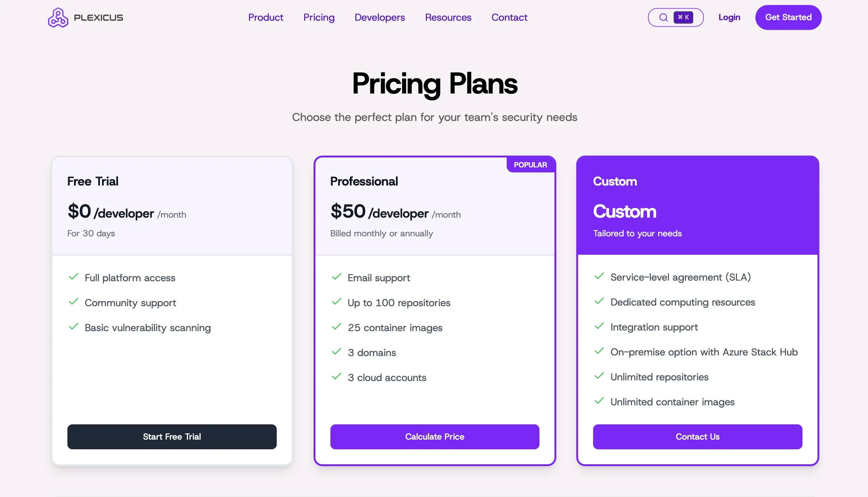Click the POPULAR badge on the Professional card
868x497 pixels.
tap(530, 165)
